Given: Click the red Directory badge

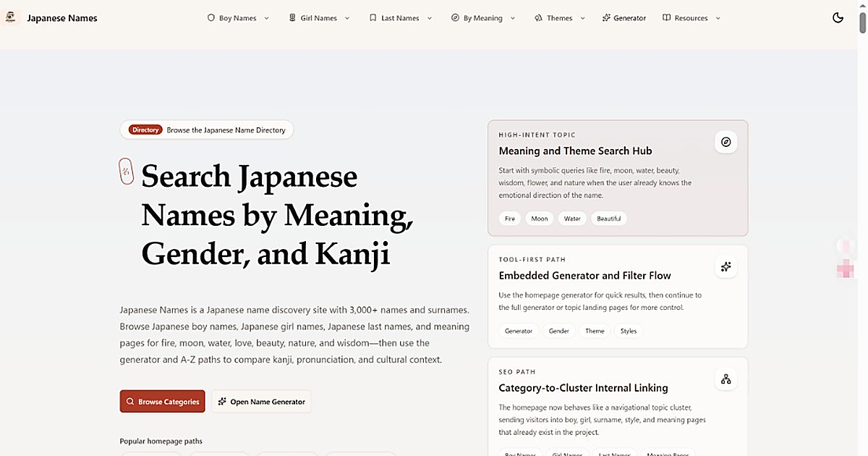Looking at the screenshot, I should click(x=145, y=130).
